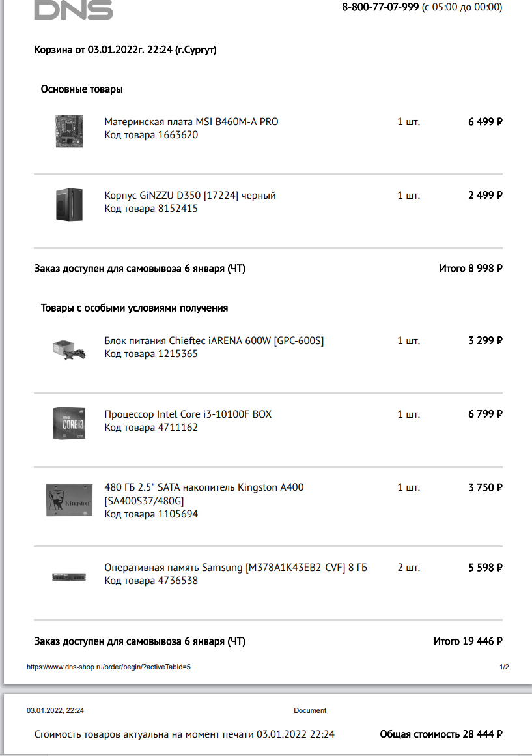The width and height of the screenshot is (532, 756).
Task: Click the DNS logo
Action: tap(73, 9)
